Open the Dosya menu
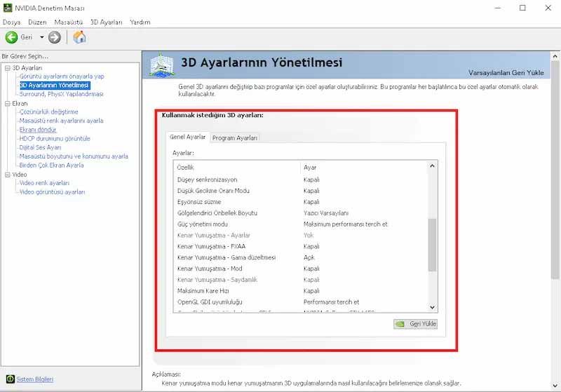 point(11,22)
